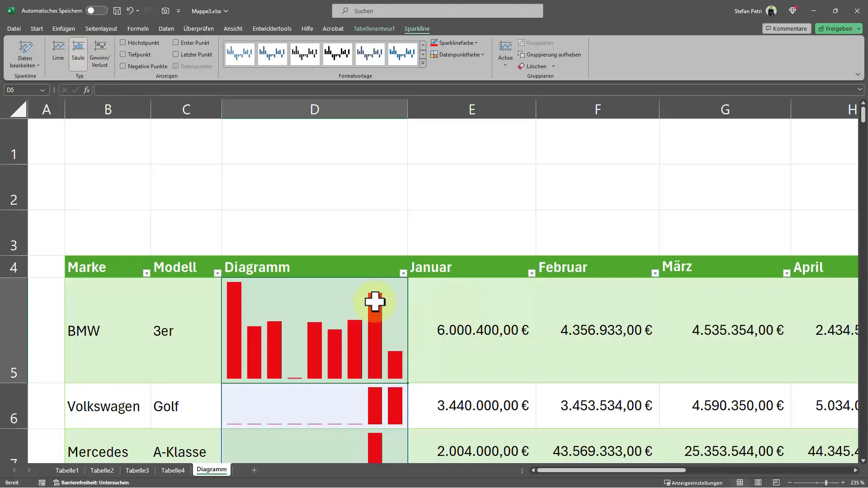This screenshot has height=488, width=868.
Task: Click the Löschen eraser icon
Action: [x=521, y=66]
